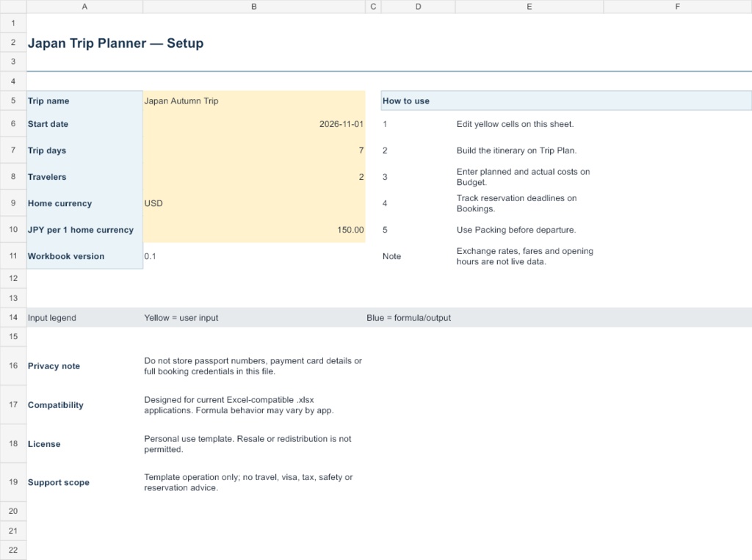Click the 'Input legend' cell

coord(84,317)
